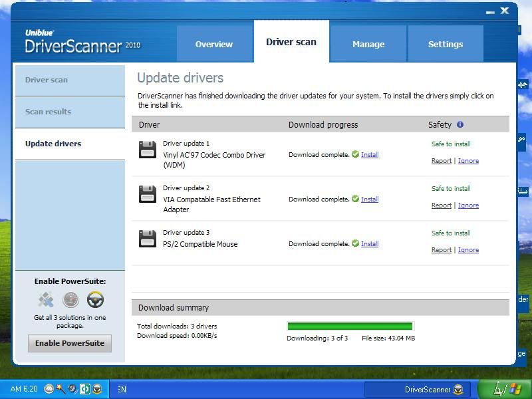Image resolution: width=532 pixels, height=399 pixels.
Task: Click the speaker tray icon
Action: click(x=72, y=389)
